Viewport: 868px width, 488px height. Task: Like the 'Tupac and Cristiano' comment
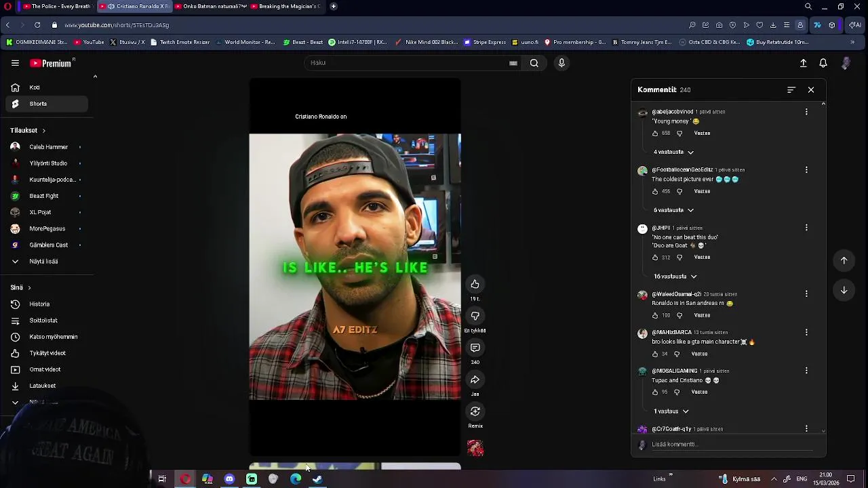(x=655, y=392)
